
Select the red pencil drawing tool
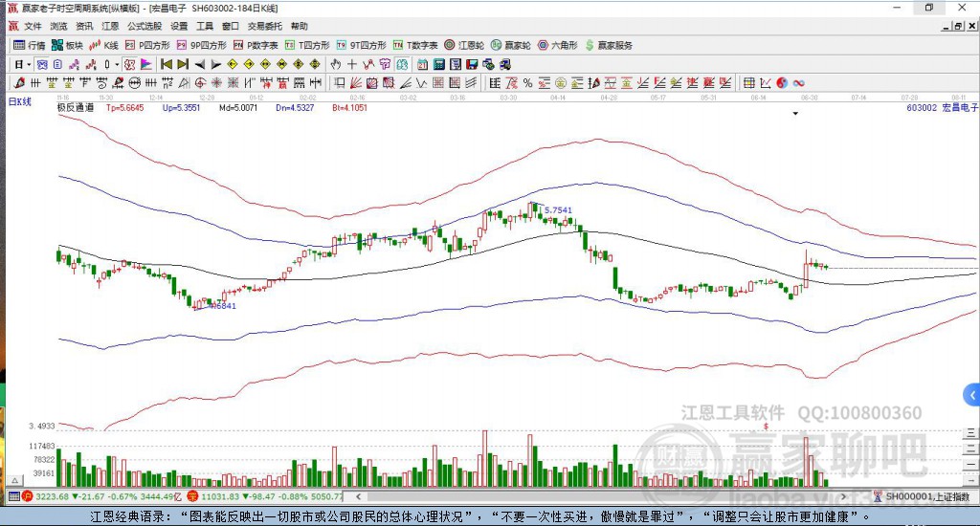click(19, 83)
